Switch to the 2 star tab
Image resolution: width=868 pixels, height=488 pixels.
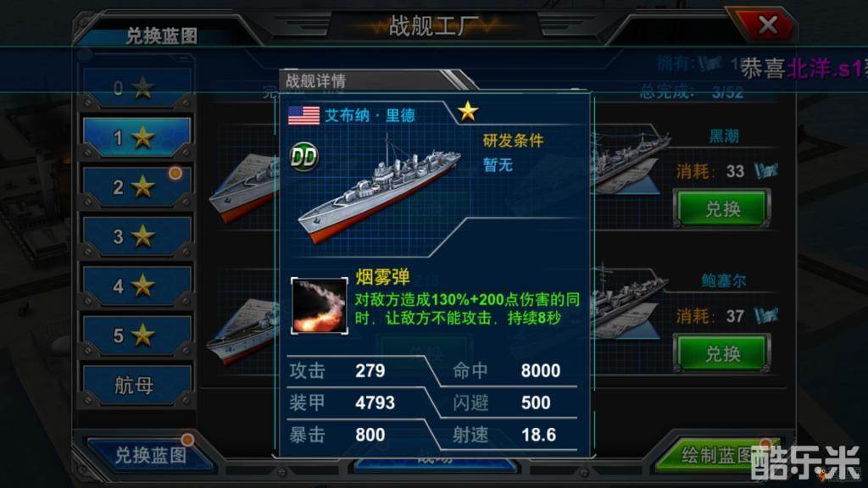[137, 187]
